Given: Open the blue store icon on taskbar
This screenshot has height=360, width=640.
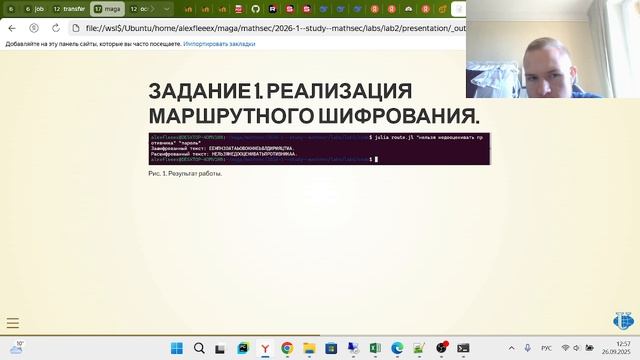Looking at the screenshot, I should coord(331,348).
